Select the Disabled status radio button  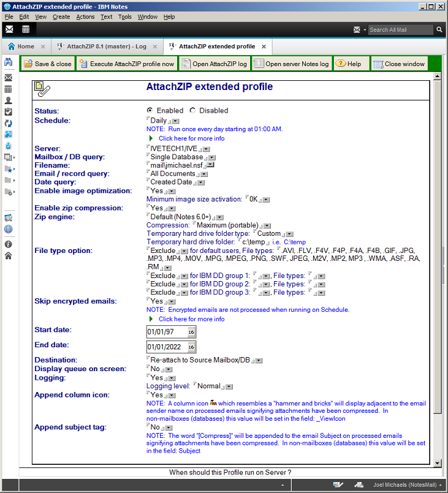192,110
